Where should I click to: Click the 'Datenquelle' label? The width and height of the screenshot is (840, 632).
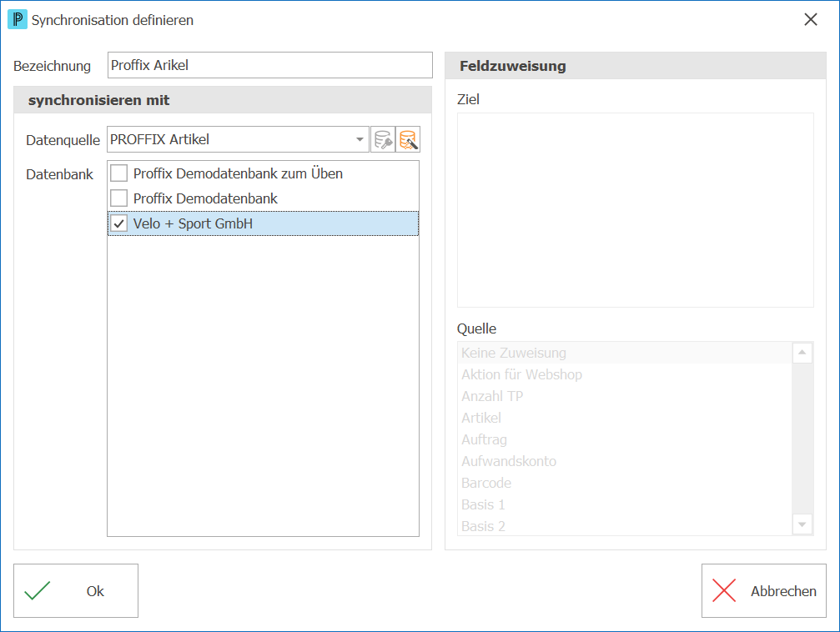point(63,140)
